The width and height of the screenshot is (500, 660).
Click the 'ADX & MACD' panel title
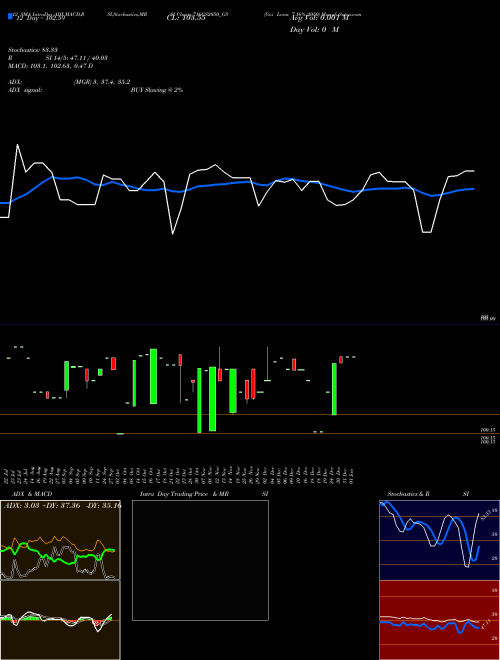32,494
